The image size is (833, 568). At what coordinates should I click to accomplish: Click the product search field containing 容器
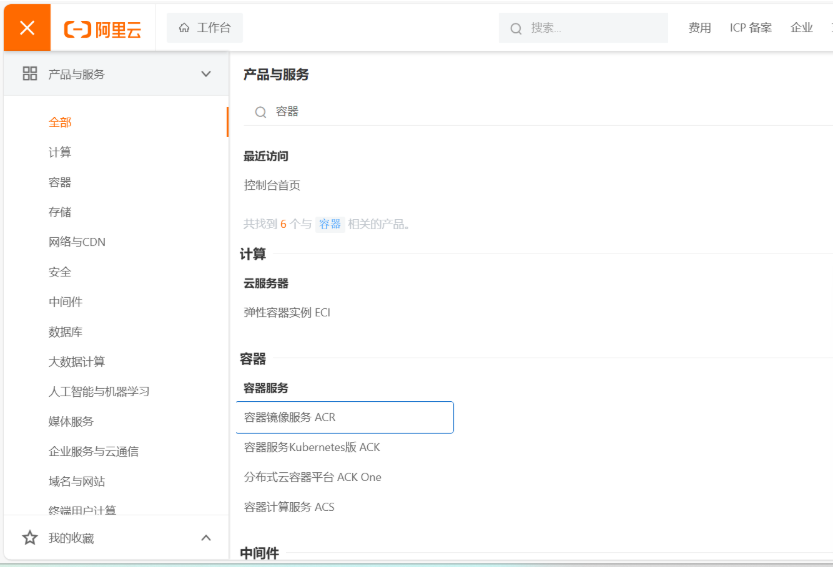pos(540,112)
